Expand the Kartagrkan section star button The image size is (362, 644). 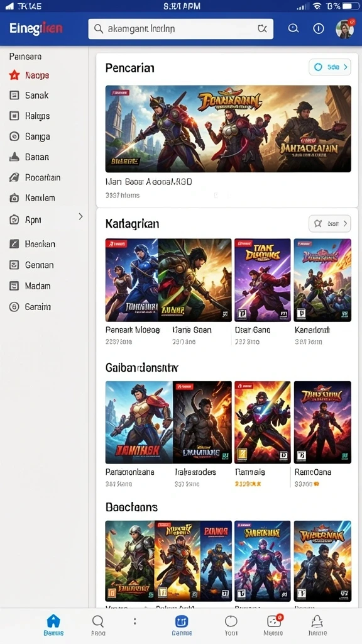pos(329,223)
